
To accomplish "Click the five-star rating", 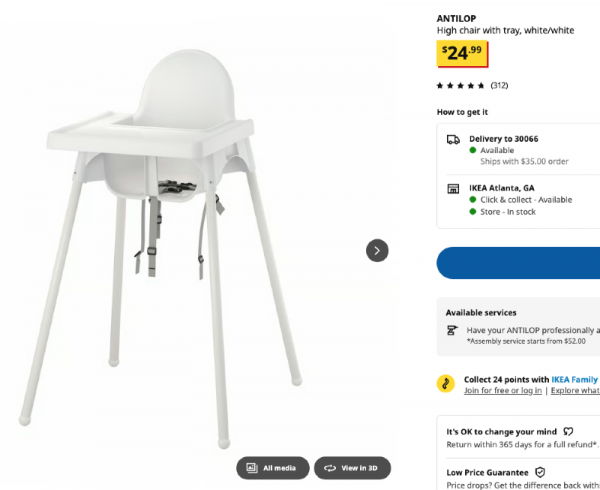I will [x=460, y=85].
